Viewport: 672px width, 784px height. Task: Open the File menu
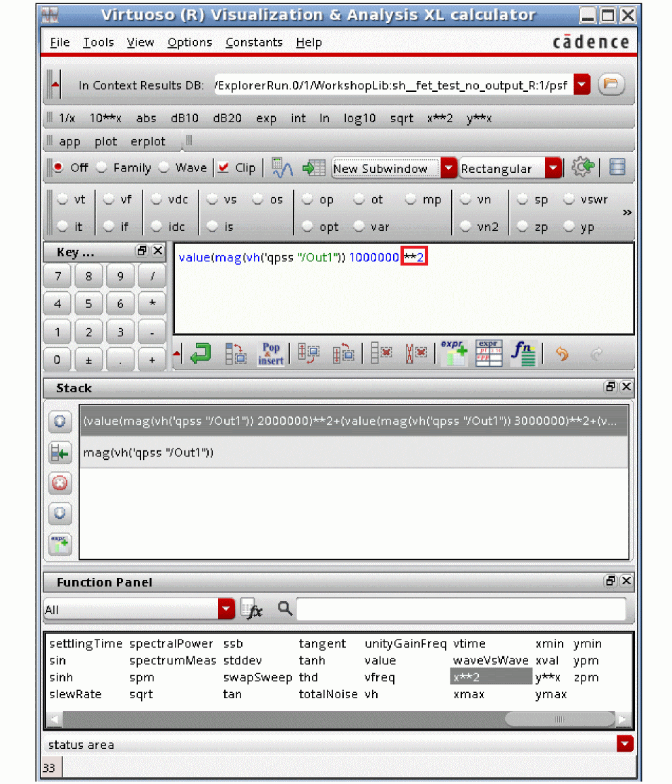60,43
